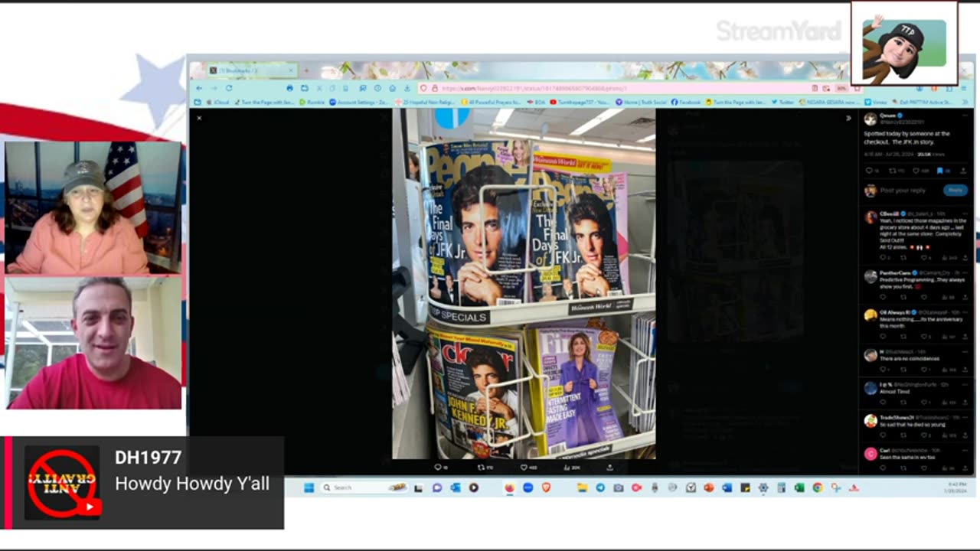Select the browser tab titled Bookmarks / X
Image resolution: width=980 pixels, height=551 pixels.
click(x=254, y=70)
